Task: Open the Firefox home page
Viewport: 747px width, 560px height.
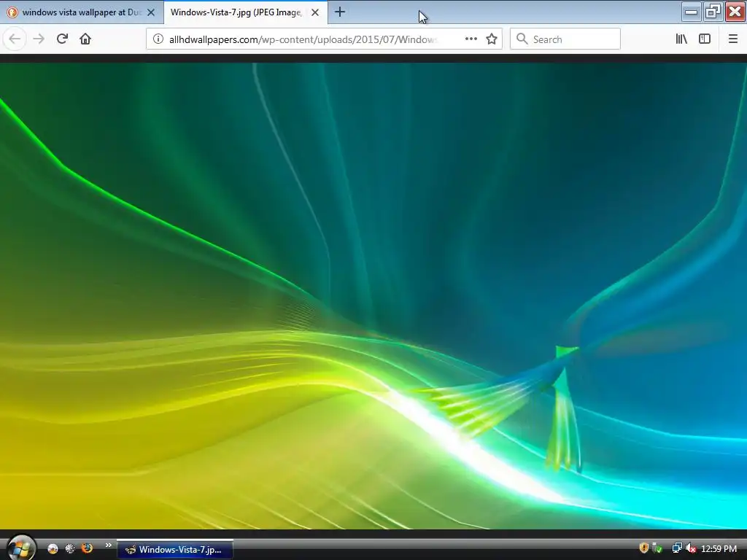Action: coord(85,39)
